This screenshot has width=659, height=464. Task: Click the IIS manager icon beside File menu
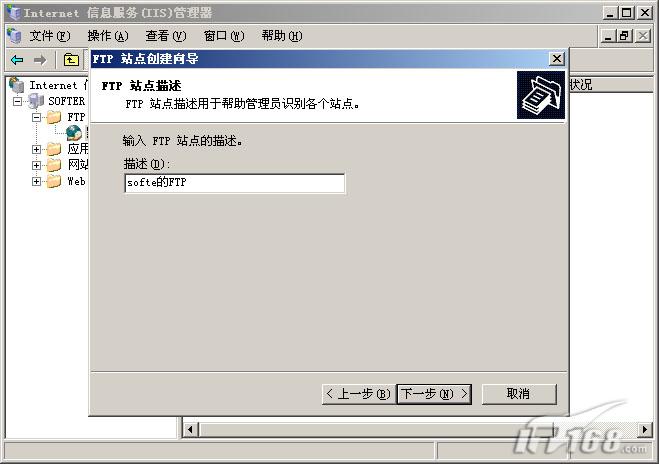tap(14, 36)
